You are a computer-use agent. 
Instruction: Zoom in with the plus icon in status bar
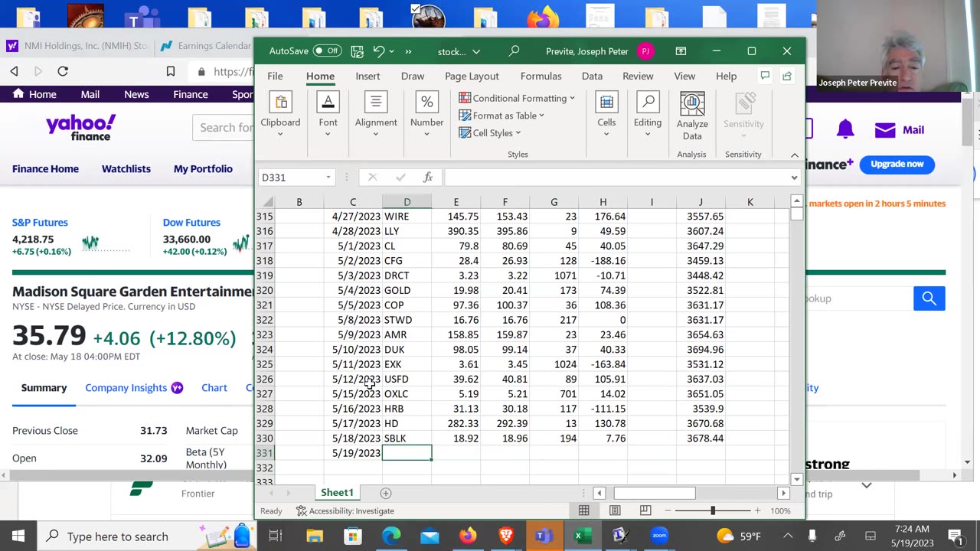[x=757, y=511]
